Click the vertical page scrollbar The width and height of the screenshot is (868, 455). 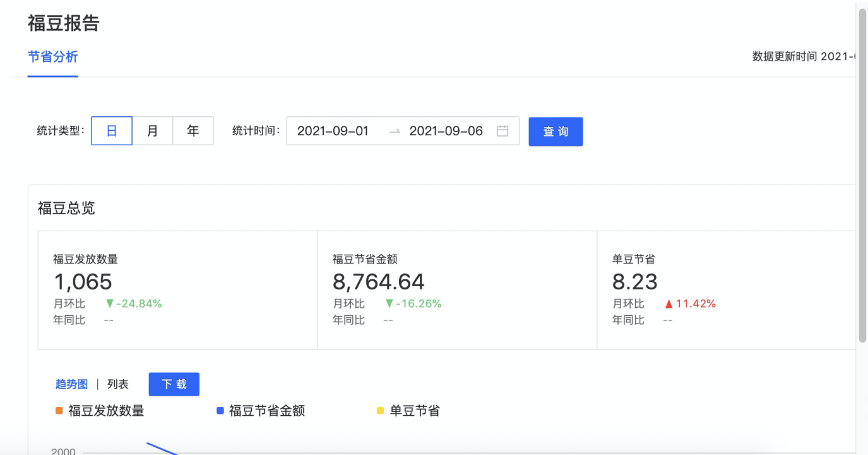863,176
